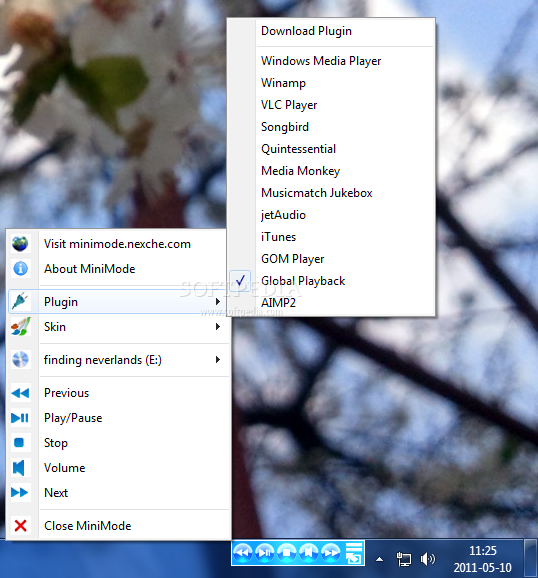Click the plug icon beside Plugin
Screen dimensions: 538x578
[20, 301]
